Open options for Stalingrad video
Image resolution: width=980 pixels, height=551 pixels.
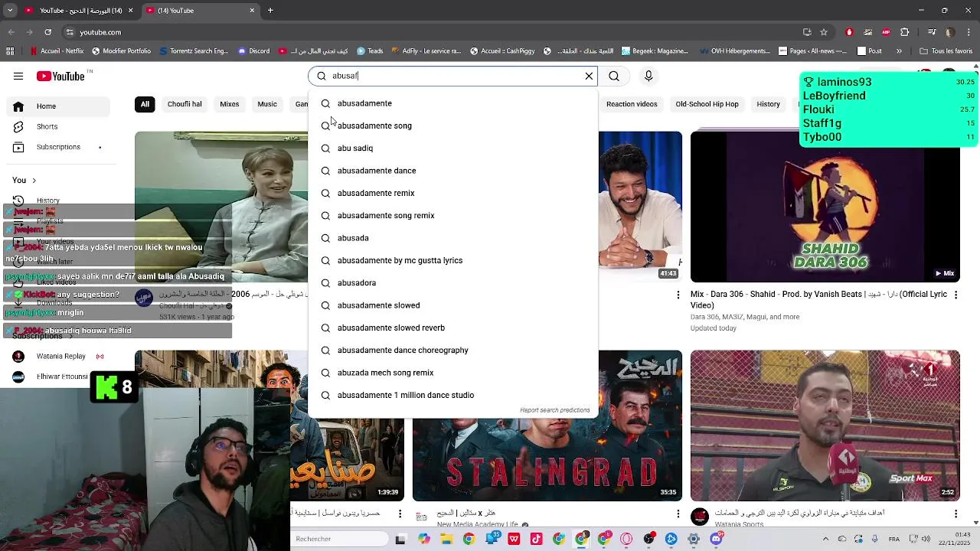(x=678, y=514)
